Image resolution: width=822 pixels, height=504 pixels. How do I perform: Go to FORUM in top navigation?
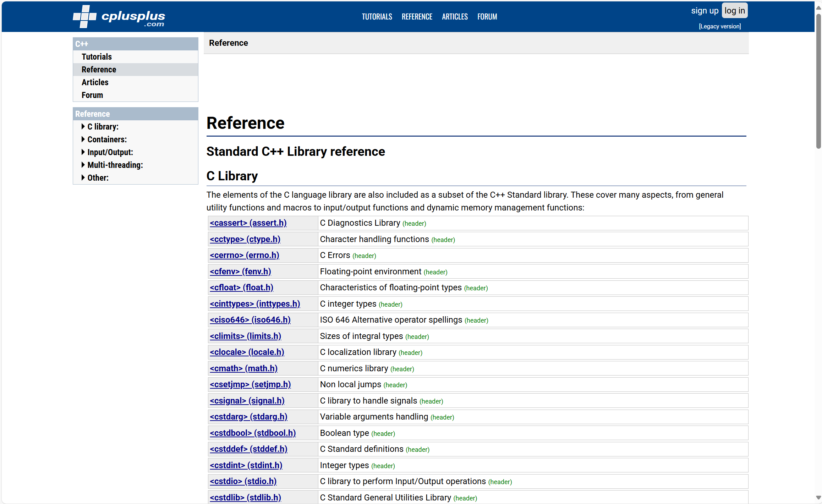click(x=487, y=17)
